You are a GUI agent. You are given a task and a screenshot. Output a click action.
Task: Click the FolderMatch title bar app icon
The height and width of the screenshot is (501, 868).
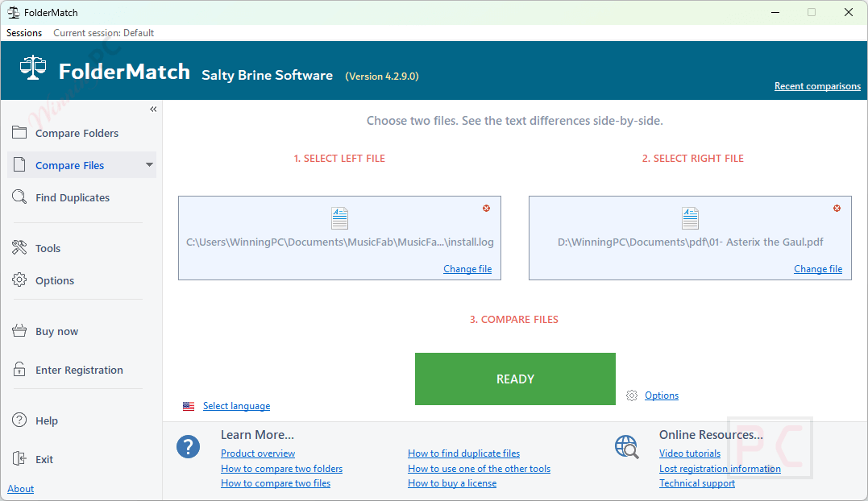[13, 12]
